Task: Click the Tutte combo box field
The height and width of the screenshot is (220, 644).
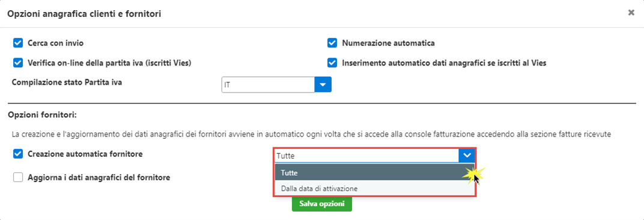Action: 366,156
